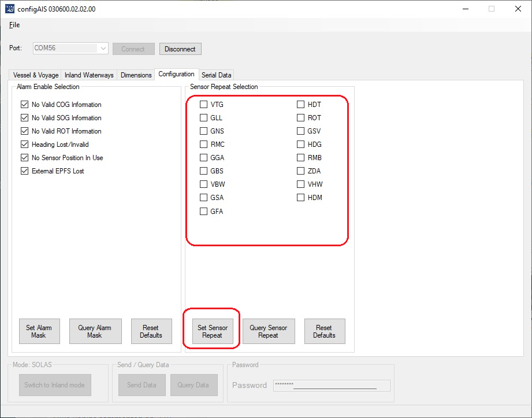Open the File menu
Screen dimensions: 532x418
tap(14, 25)
